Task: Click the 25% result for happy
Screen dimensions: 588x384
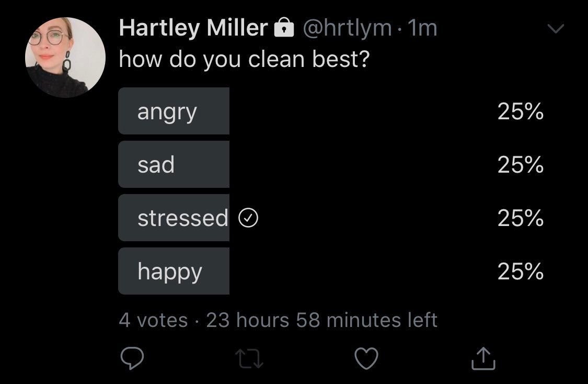Action: click(x=521, y=272)
